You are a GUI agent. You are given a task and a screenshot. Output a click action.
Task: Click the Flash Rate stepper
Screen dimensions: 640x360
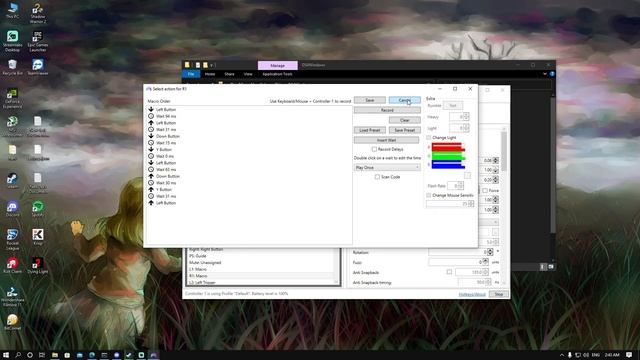[461, 186]
